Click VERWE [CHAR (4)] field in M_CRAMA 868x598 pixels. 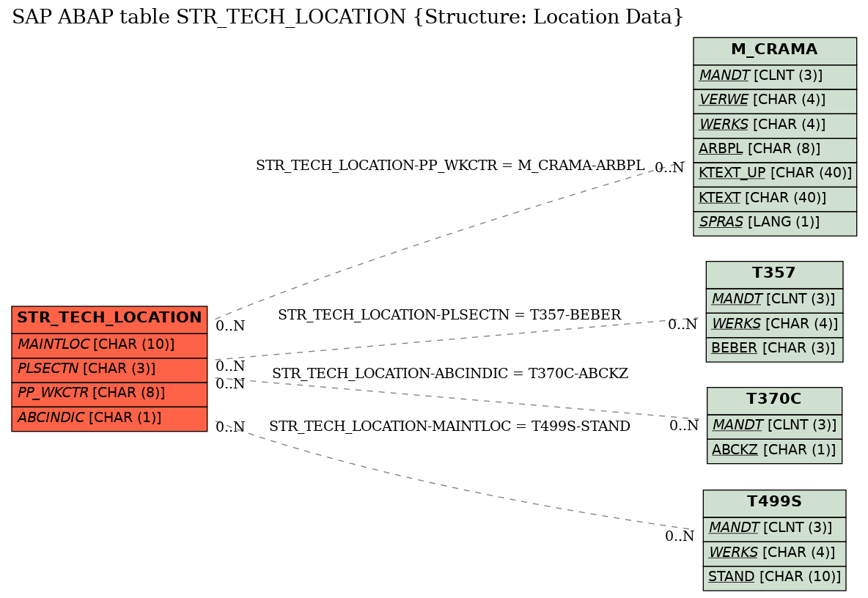pos(774,101)
